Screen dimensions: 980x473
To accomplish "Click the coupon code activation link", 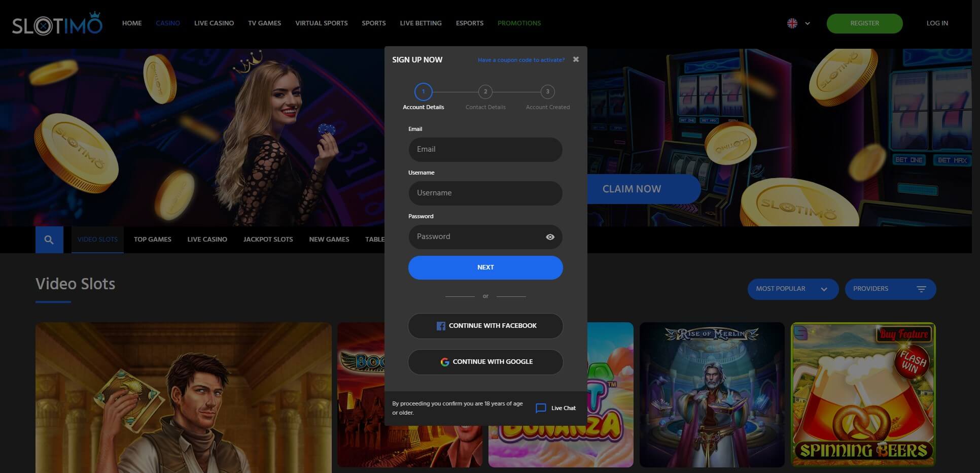I will [x=521, y=60].
